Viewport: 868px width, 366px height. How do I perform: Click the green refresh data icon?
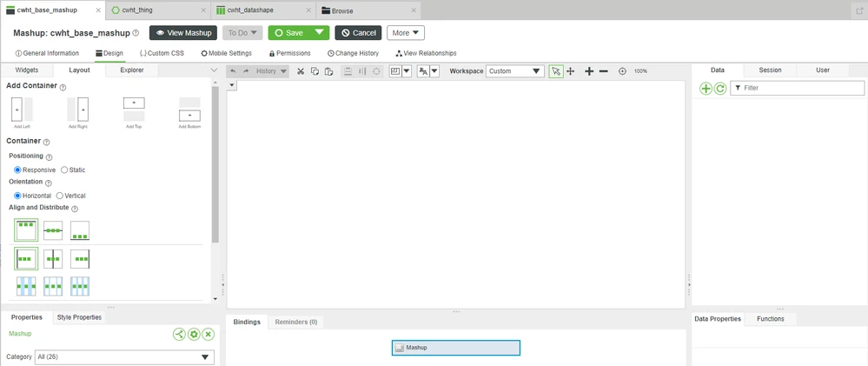[x=719, y=89]
